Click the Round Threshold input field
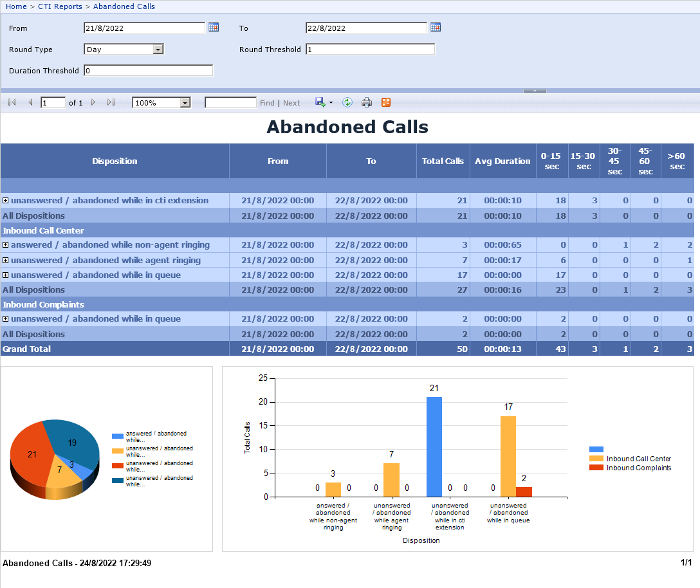The image size is (700, 588). tap(369, 49)
